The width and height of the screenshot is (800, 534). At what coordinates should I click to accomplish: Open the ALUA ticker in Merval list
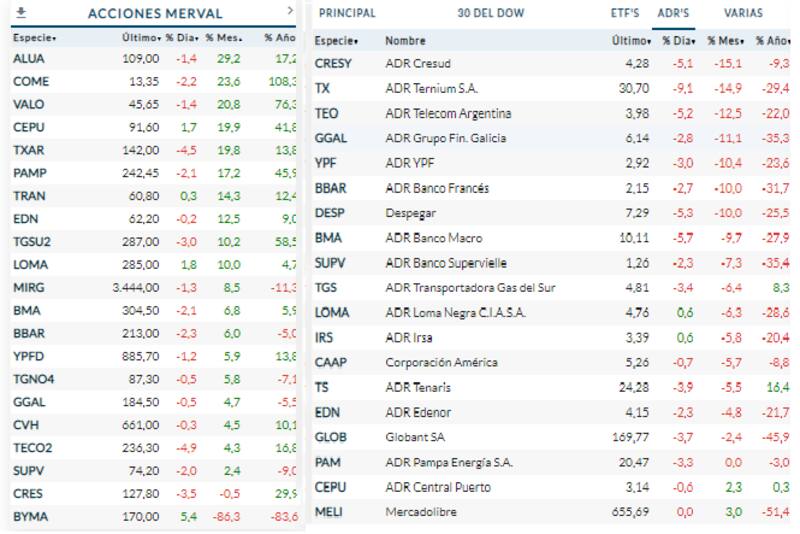(x=28, y=59)
